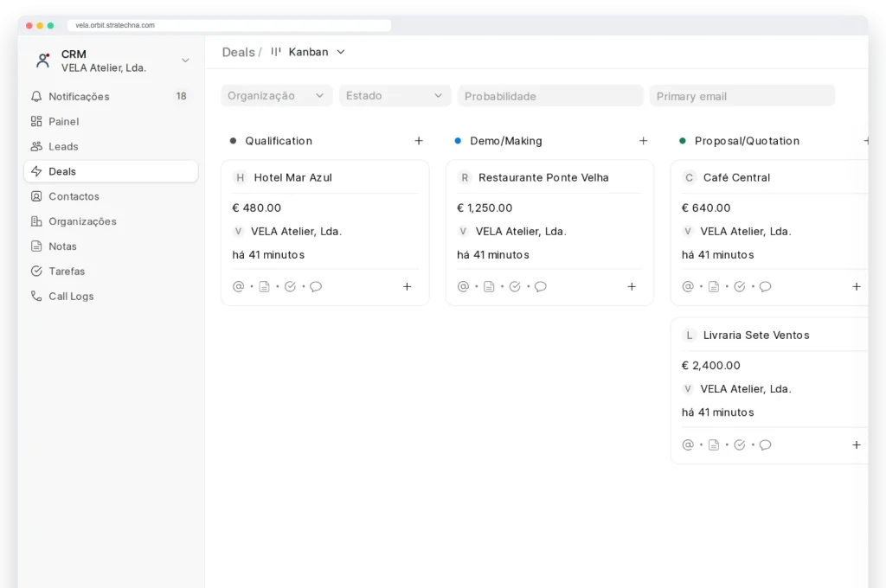Click Restaurante Ponte Velha tasks icon

(x=515, y=286)
